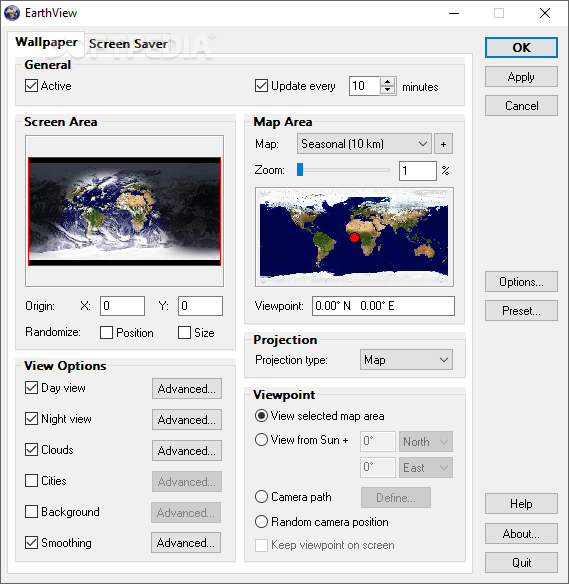The height and width of the screenshot is (584, 569).
Task: Increase update minutes with the up arrow
Action: 388,82
